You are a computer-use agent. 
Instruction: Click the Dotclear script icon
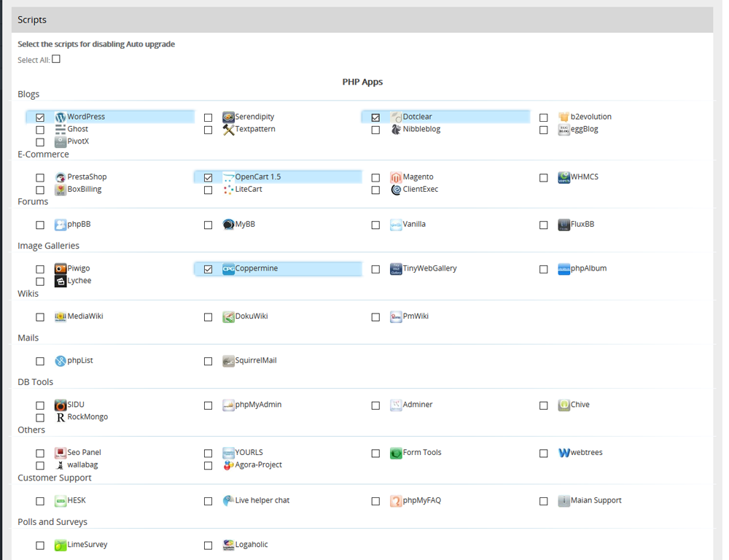click(396, 117)
